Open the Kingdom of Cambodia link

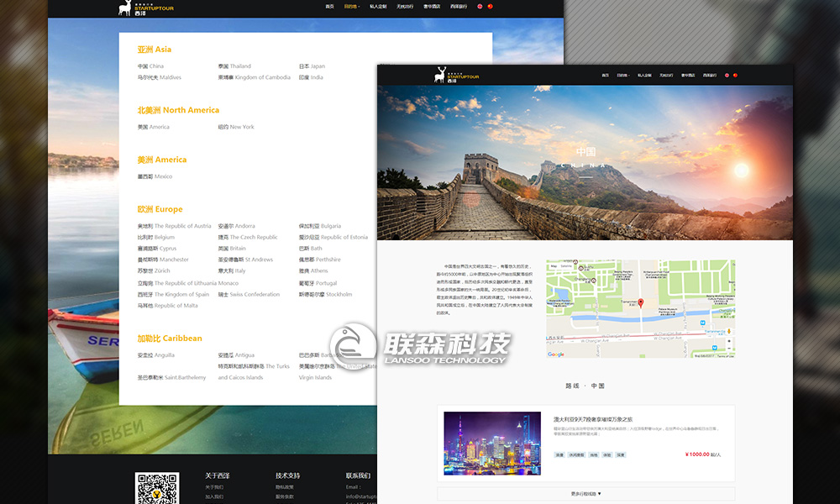click(x=254, y=77)
